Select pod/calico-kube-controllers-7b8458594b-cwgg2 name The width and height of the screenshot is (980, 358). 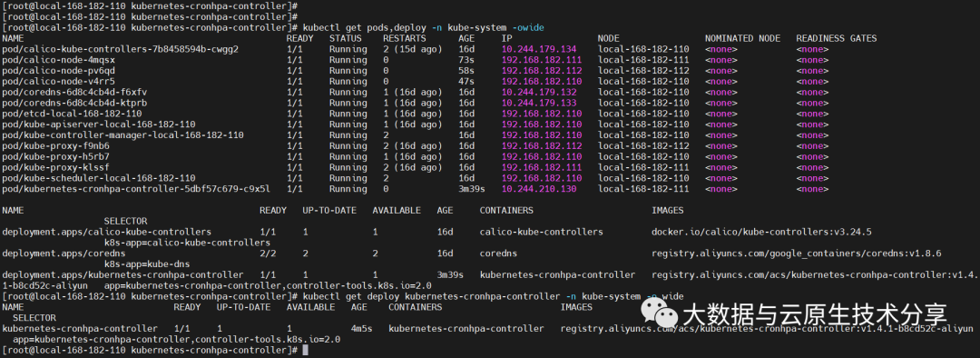pyautogui.click(x=121, y=49)
